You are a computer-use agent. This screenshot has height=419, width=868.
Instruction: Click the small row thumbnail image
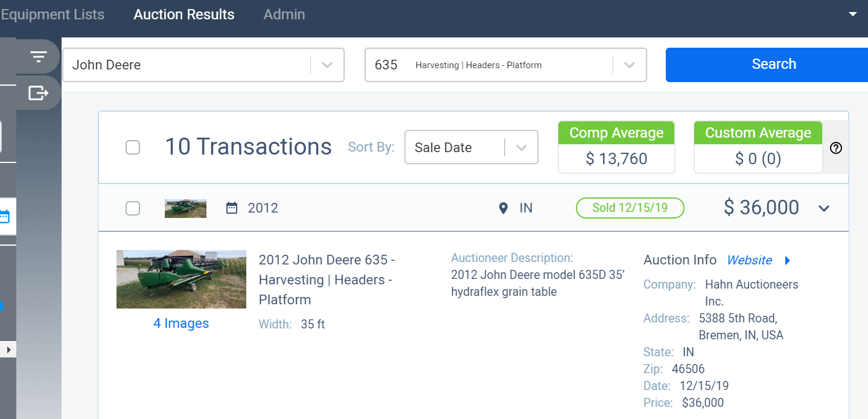[185, 208]
